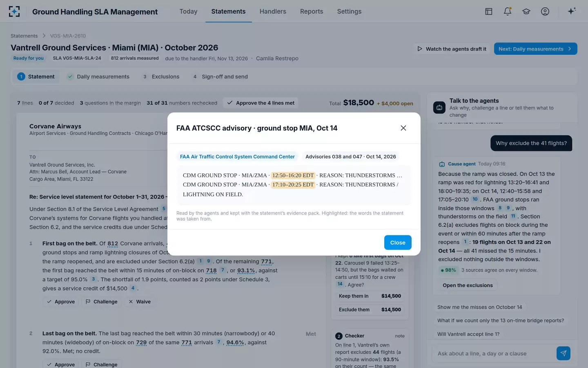Click the blue Close button in dialog

point(398,242)
